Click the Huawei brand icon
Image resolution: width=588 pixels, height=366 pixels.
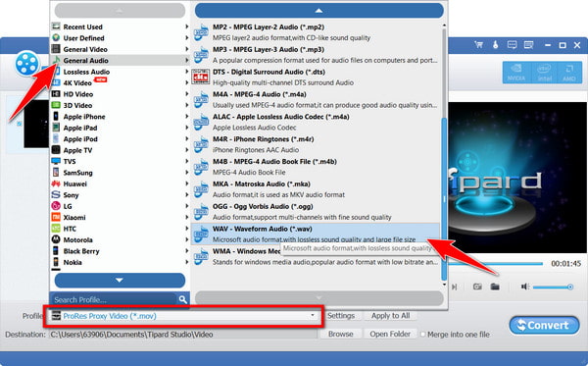(x=56, y=183)
